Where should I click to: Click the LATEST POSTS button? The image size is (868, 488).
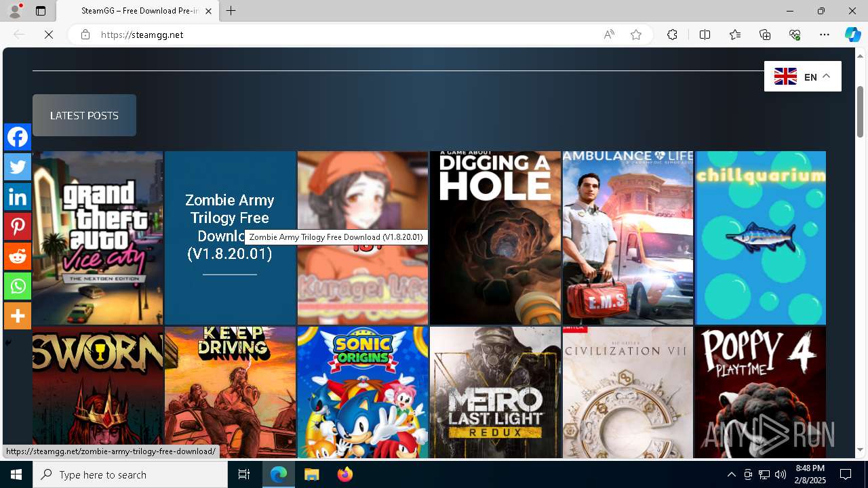tap(84, 115)
